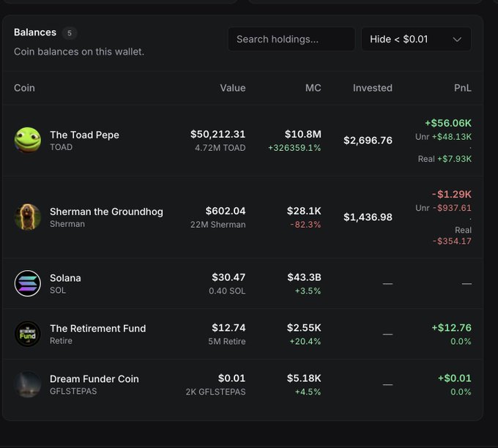Open The Toad Pepe coin name
498x448 pixels.
click(84, 135)
